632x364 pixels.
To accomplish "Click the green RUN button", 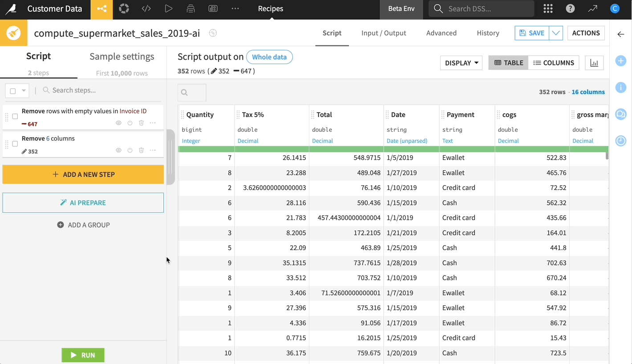I will pos(83,355).
